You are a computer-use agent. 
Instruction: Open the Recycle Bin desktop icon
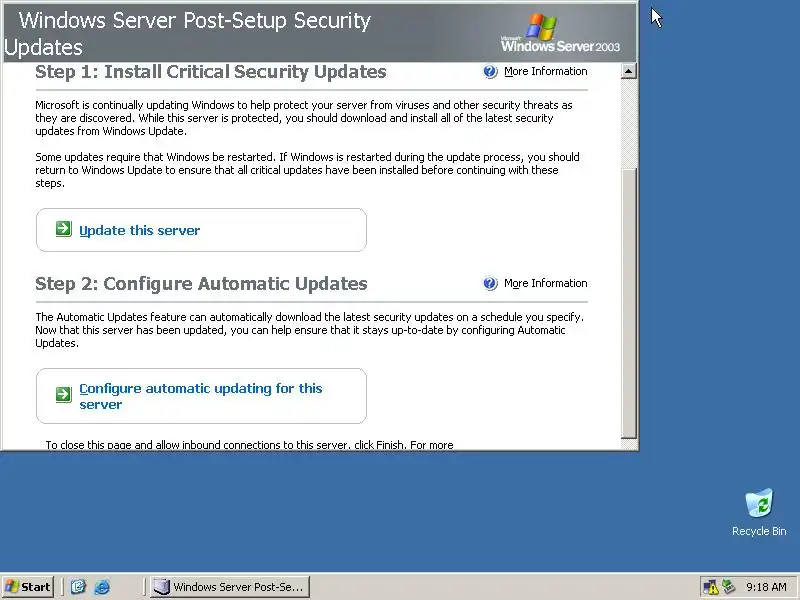759,513
